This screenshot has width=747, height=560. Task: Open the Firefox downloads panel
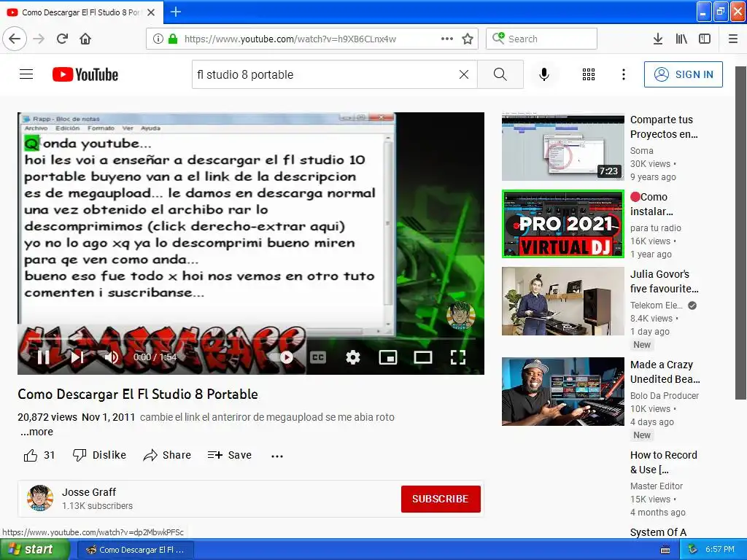[657, 39]
